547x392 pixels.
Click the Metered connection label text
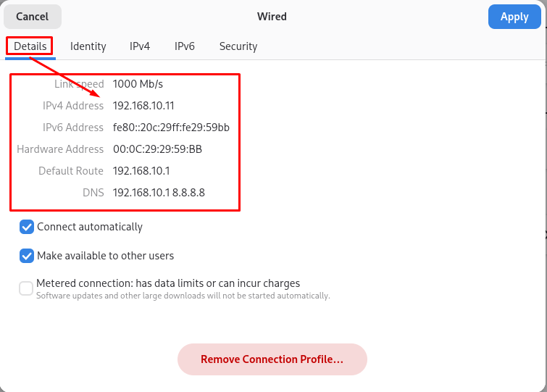click(168, 283)
